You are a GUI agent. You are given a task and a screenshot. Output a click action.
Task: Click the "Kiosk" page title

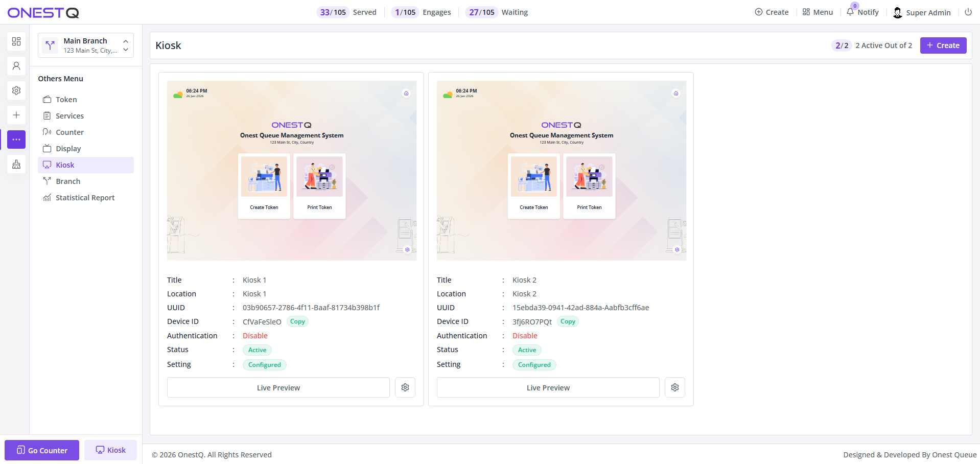pos(168,45)
